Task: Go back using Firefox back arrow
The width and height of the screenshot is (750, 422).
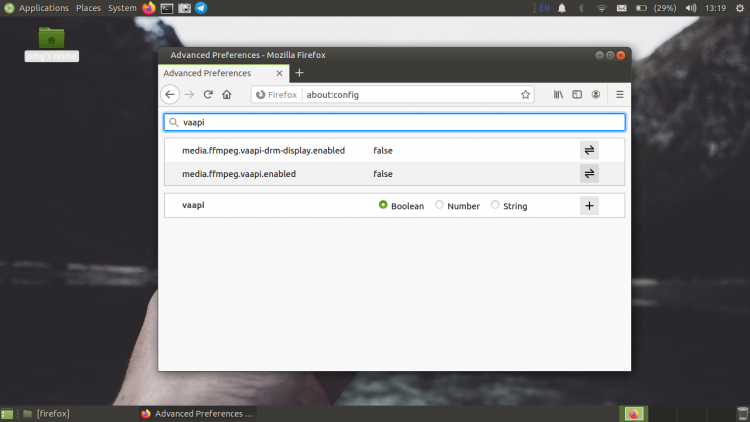Action: [x=170, y=94]
